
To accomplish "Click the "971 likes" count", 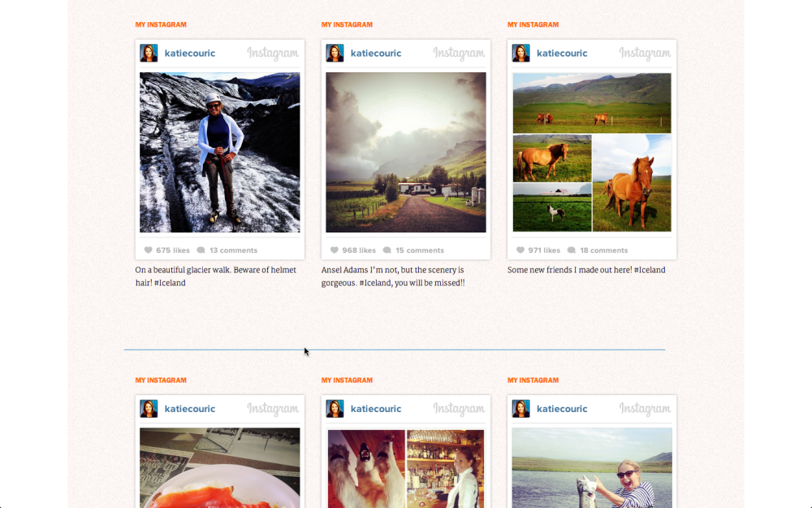I will pyautogui.click(x=544, y=250).
